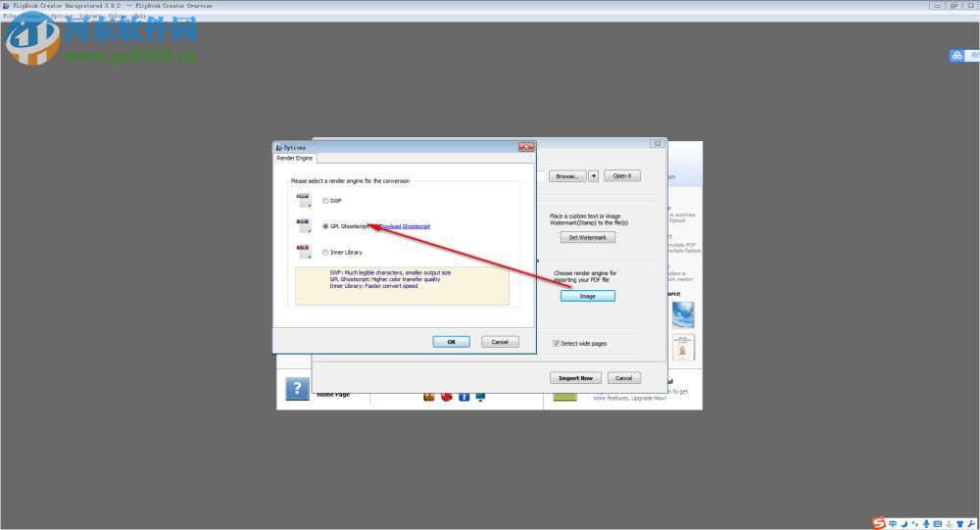Switch to the Render Engine tab
Viewport: 980px width, 530px height.
(294, 158)
